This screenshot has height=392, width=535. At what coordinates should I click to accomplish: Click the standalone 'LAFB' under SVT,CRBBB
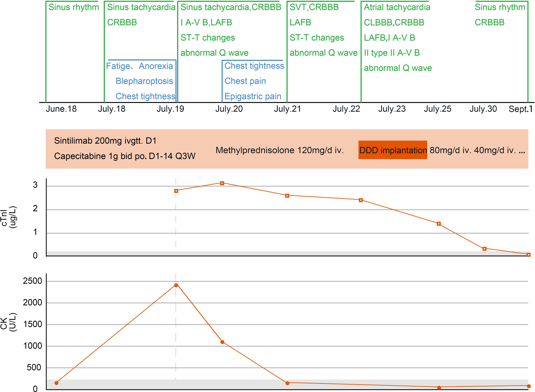click(x=300, y=22)
